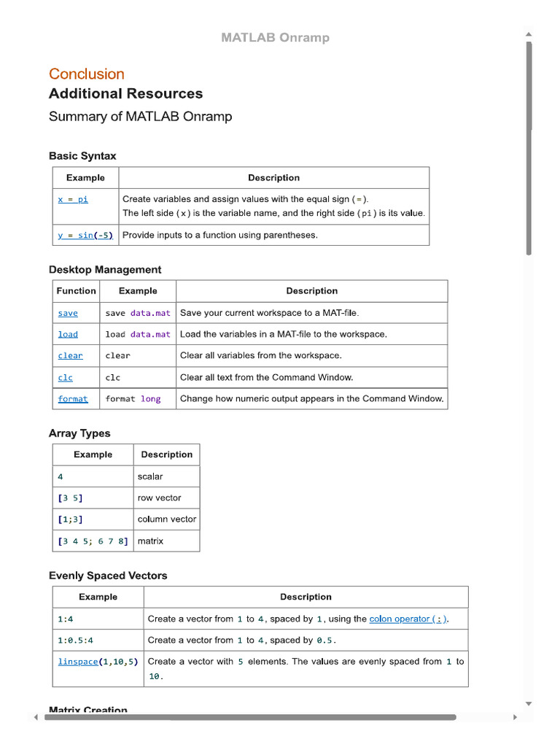Viewport: 560px width, 747px height.
Task: Open the clear function documentation link
Action: point(70,356)
